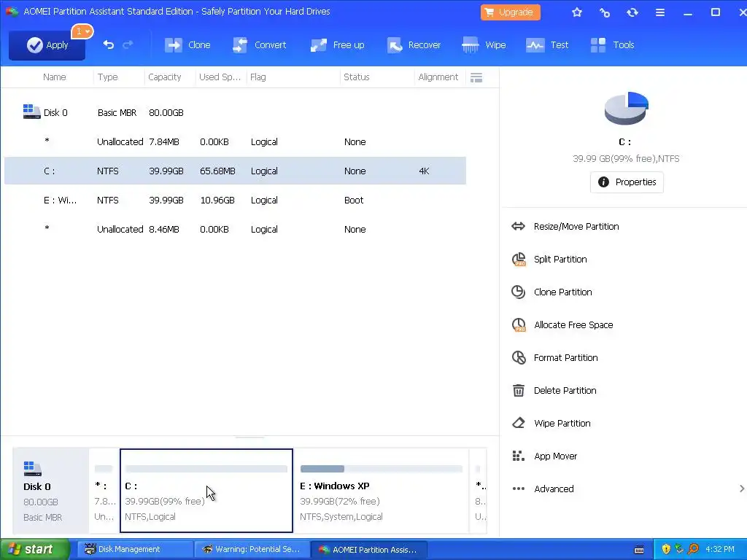Sort by the Capacity column header

pyautogui.click(x=164, y=77)
